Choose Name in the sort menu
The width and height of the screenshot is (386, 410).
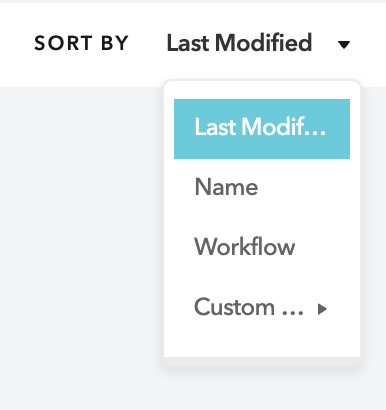(x=262, y=187)
